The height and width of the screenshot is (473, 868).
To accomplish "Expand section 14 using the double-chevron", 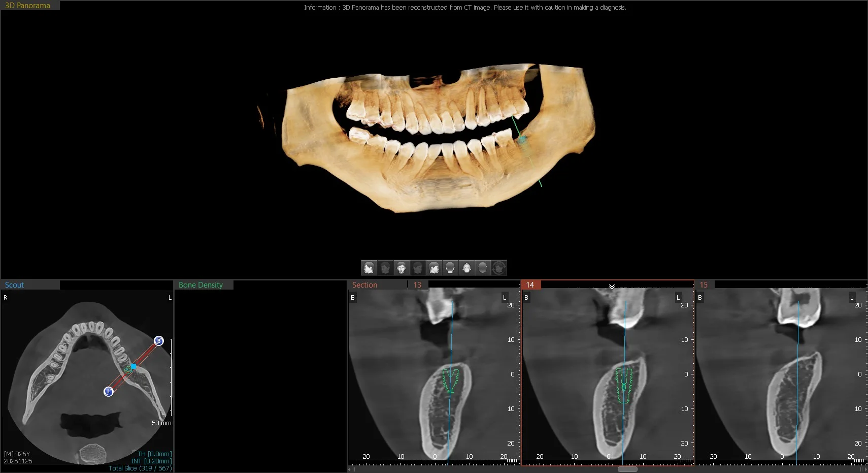I will click(x=611, y=288).
